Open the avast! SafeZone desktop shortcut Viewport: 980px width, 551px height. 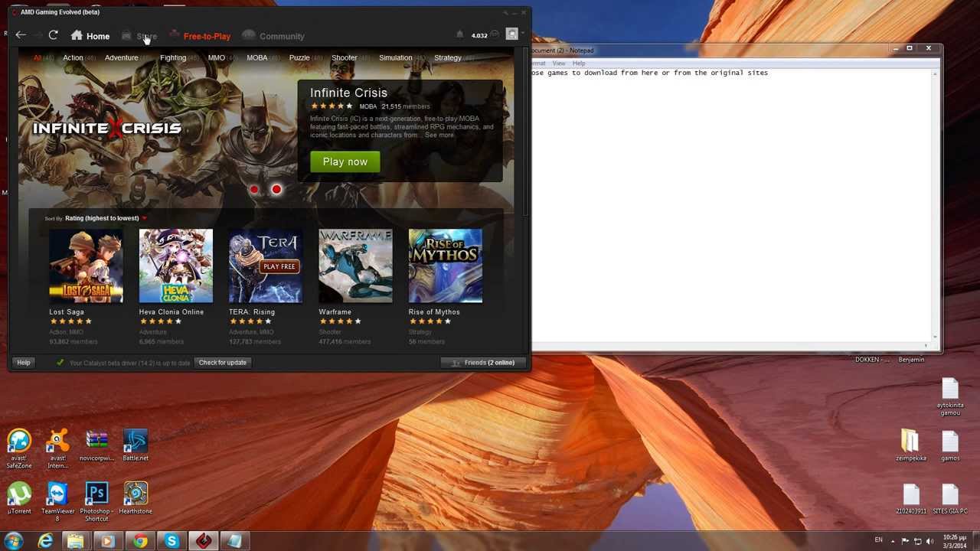click(x=19, y=449)
